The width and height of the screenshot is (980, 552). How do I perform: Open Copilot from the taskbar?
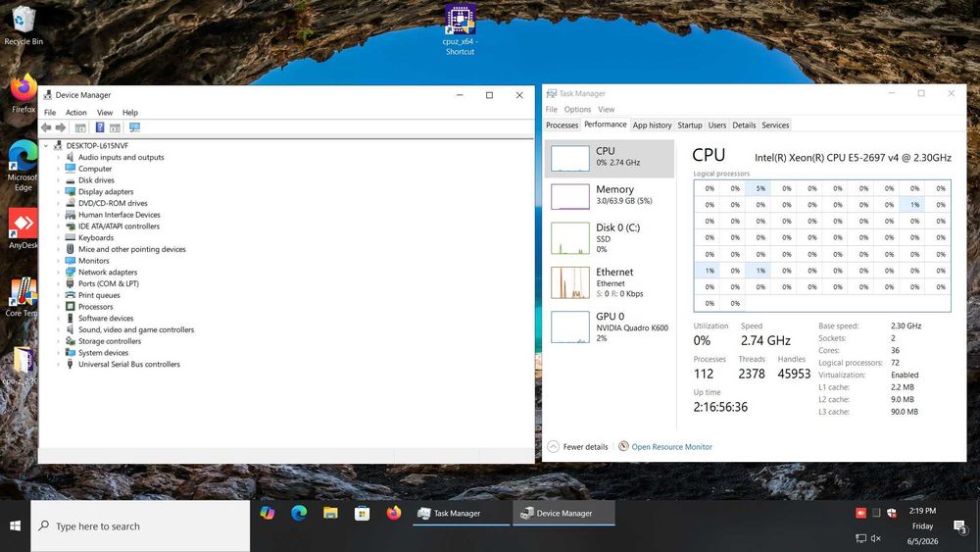click(268, 513)
